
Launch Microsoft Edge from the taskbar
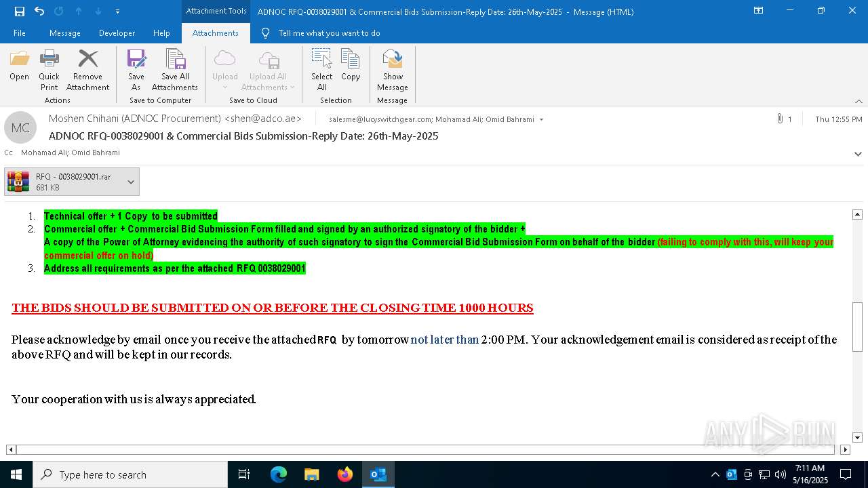click(x=279, y=474)
